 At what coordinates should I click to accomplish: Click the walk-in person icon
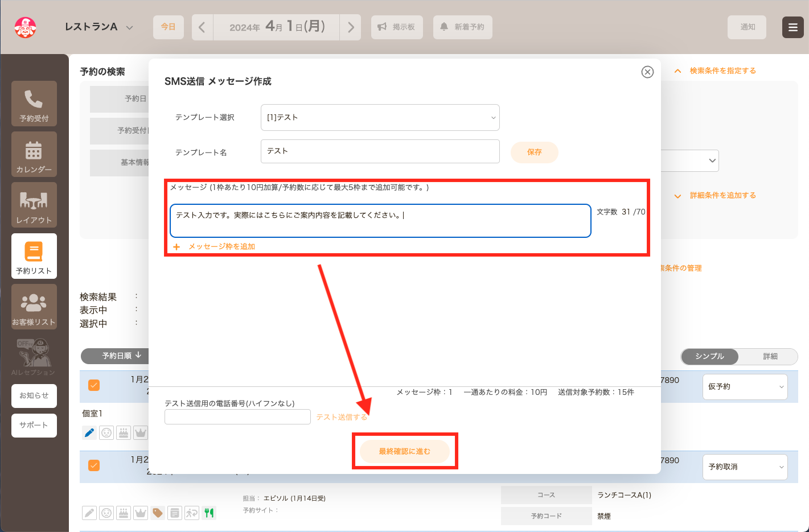click(x=192, y=513)
